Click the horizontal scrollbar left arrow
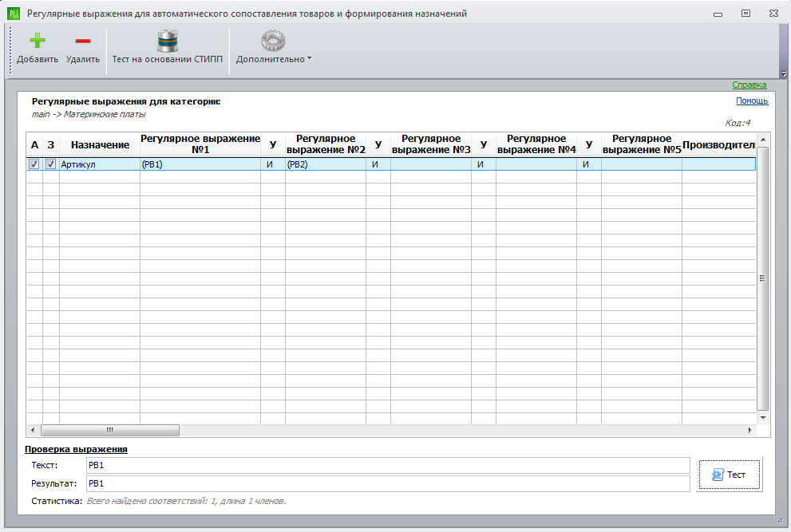This screenshot has width=791, height=532. click(33, 430)
